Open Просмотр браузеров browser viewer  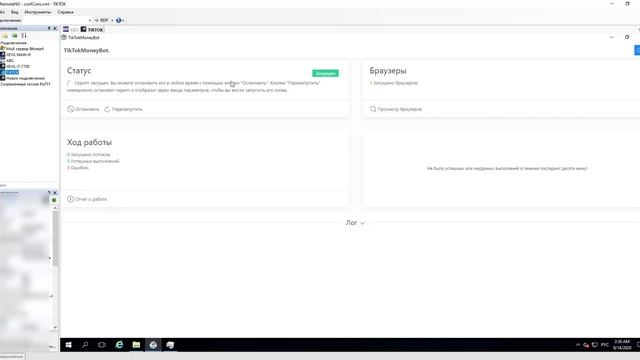click(396, 109)
